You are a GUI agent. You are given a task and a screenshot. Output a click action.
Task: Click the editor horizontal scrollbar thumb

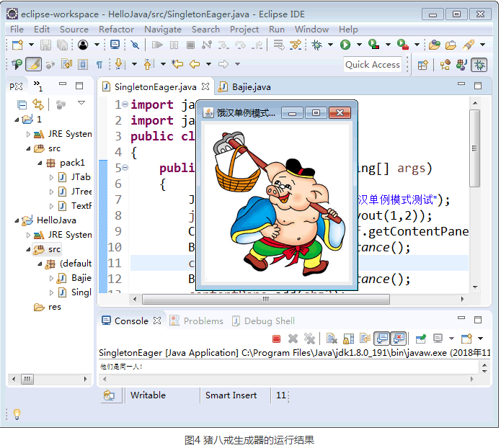click(x=266, y=300)
